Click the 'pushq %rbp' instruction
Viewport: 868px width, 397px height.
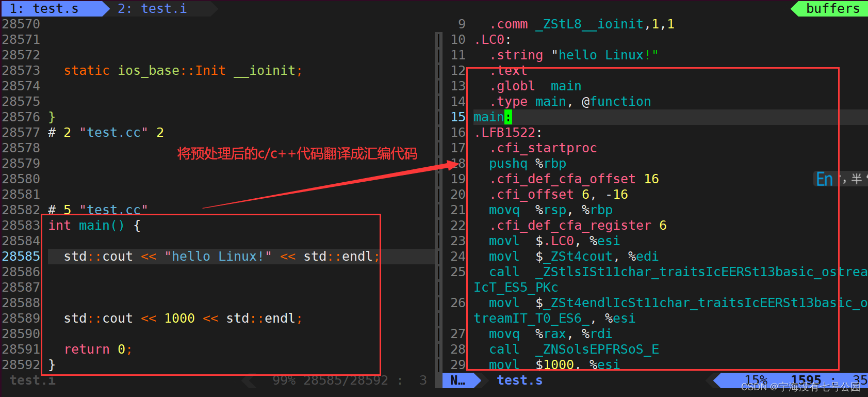coord(528,164)
